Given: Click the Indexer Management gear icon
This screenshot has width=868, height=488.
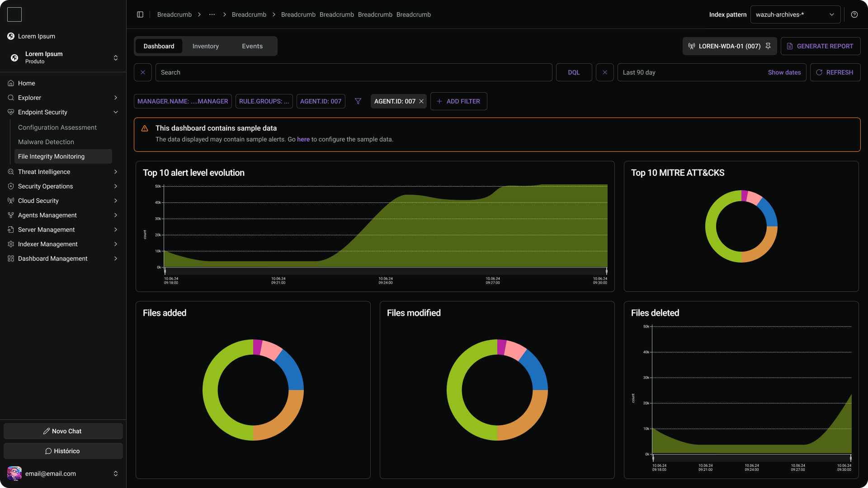Looking at the screenshot, I should 11,244.
